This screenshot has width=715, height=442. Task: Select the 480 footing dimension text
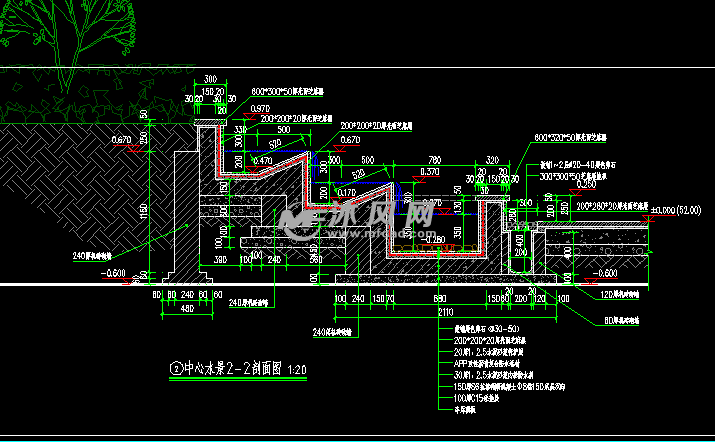185,309
